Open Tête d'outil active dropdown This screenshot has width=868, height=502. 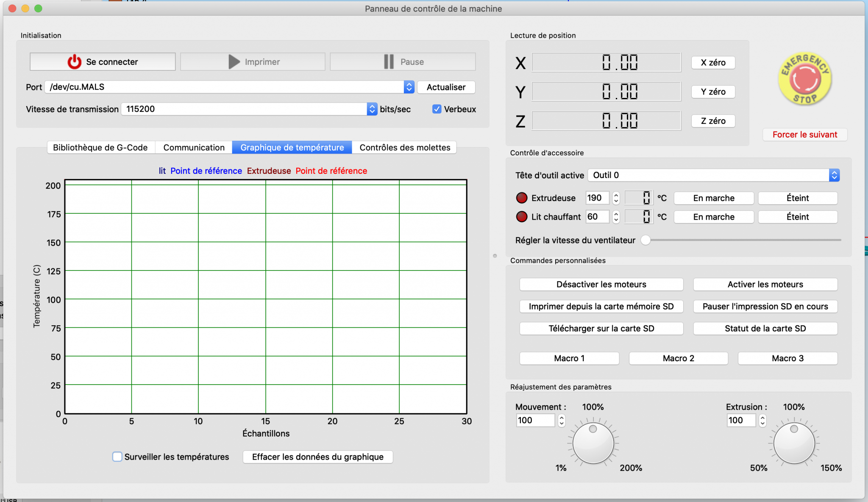[834, 175]
